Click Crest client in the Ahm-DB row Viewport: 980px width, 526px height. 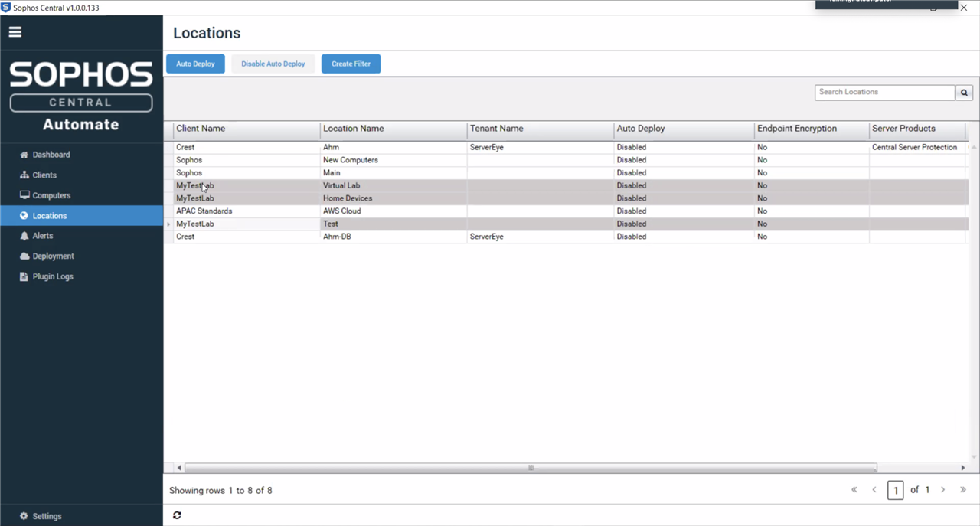coord(185,237)
